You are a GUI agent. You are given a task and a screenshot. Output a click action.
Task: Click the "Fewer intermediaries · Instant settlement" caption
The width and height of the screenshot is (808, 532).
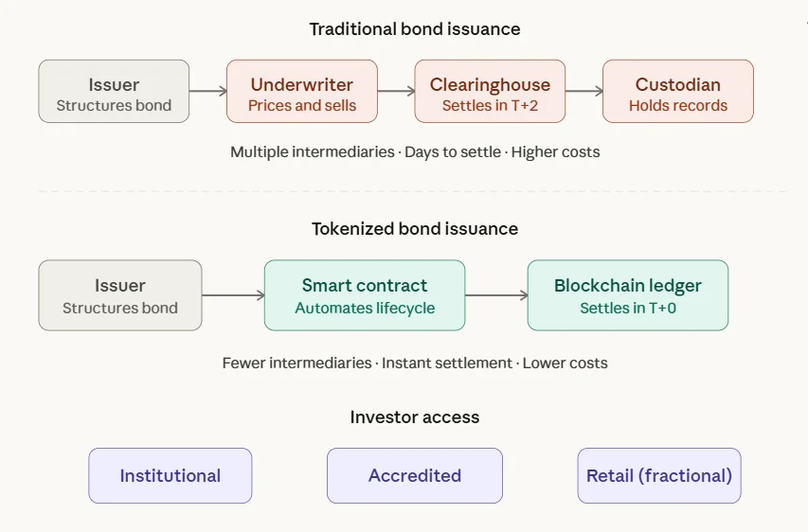(x=415, y=363)
